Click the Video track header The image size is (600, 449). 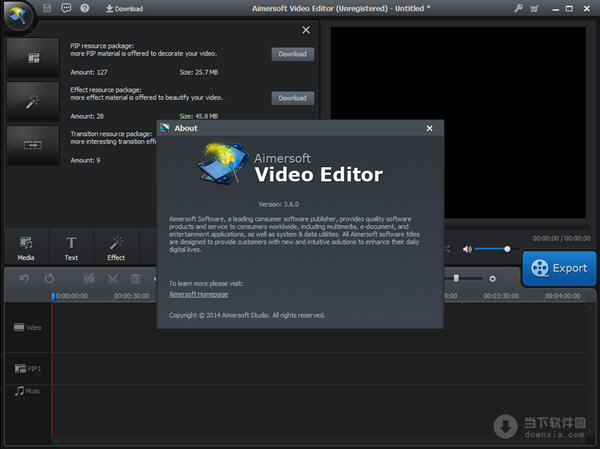point(28,327)
